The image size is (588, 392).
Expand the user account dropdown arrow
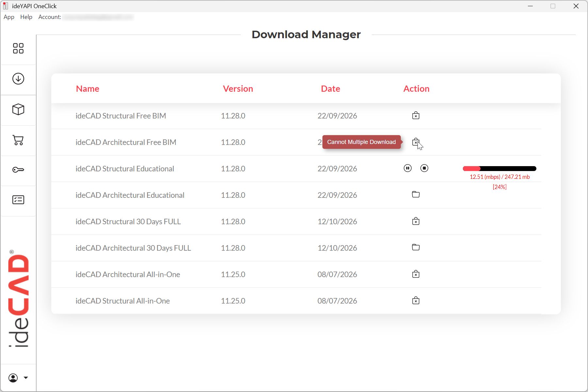tap(26, 378)
